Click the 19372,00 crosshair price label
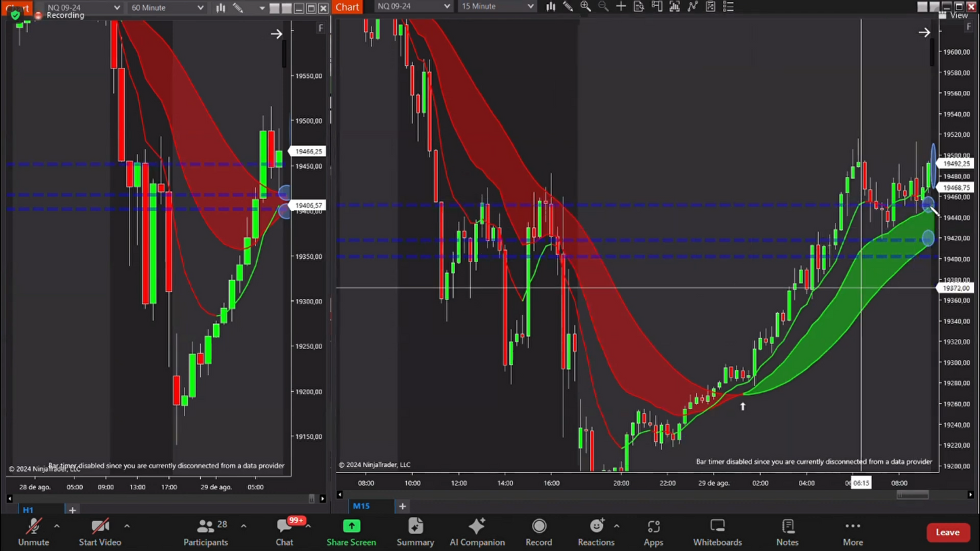Screen dimensions: 980x551 coord(955,288)
